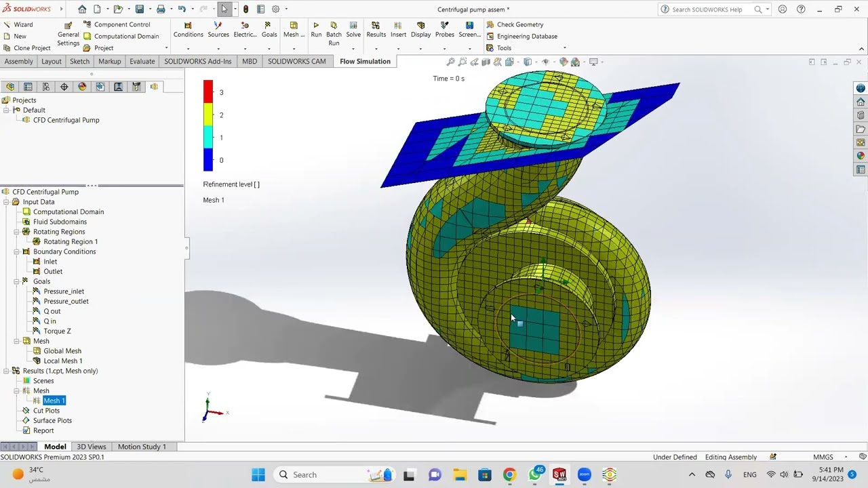Open dropdown arrow under Results
The image size is (868, 488).
(x=376, y=49)
